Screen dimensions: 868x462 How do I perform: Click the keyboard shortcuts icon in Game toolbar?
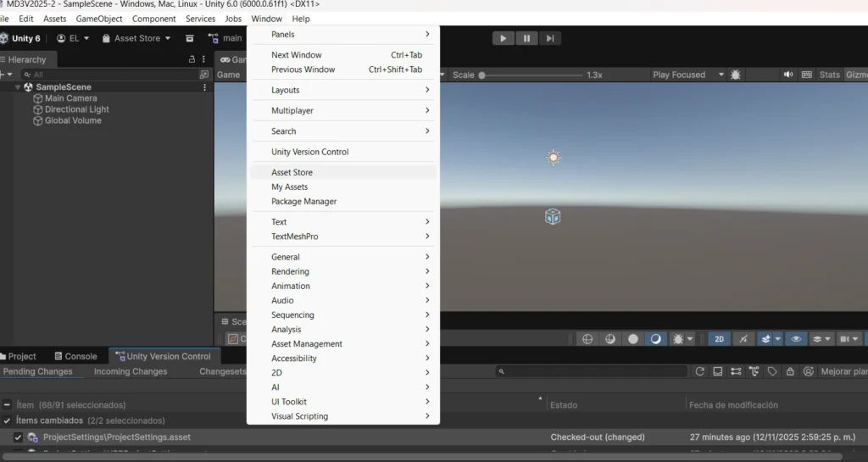(807, 75)
